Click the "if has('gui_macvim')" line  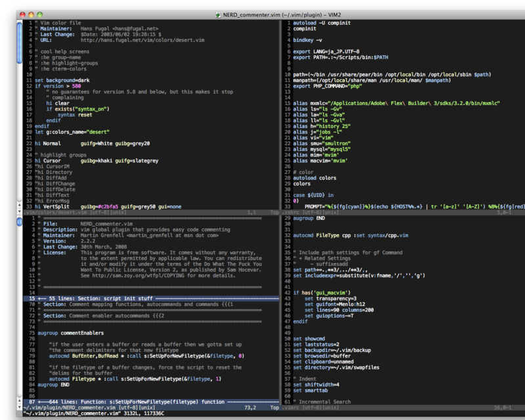[322, 293]
